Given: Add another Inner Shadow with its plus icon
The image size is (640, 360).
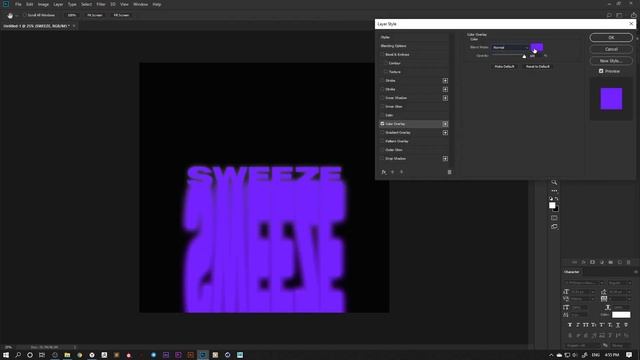Looking at the screenshot, I should (445, 98).
